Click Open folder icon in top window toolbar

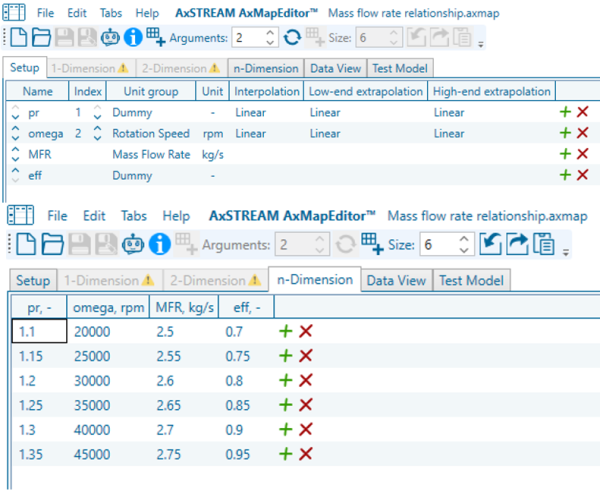pos(41,38)
